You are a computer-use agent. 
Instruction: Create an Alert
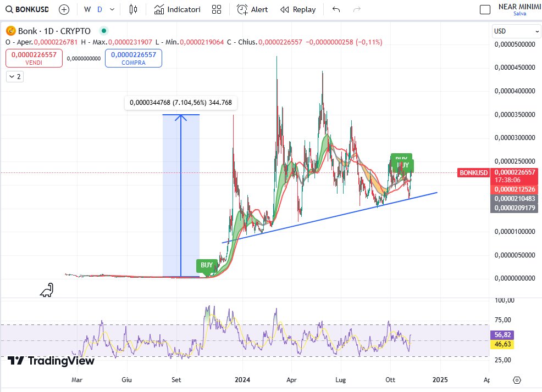252,9
